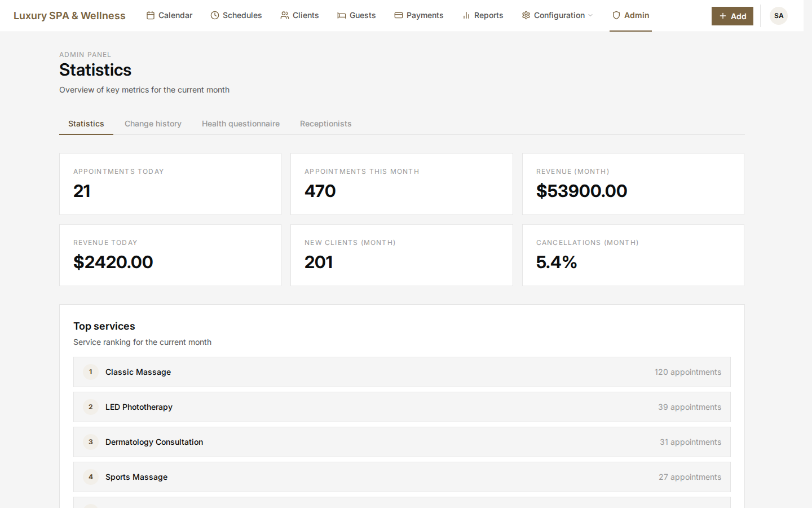Open the SA profile avatar
This screenshot has height=508, width=812.
pyautogui.click(x=779, y=16)
